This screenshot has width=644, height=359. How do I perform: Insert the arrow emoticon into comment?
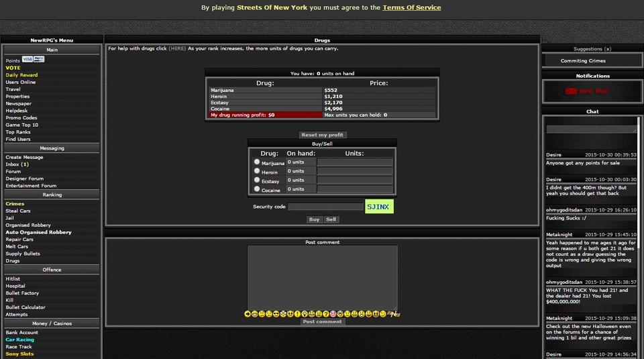[x=248, y=314]
